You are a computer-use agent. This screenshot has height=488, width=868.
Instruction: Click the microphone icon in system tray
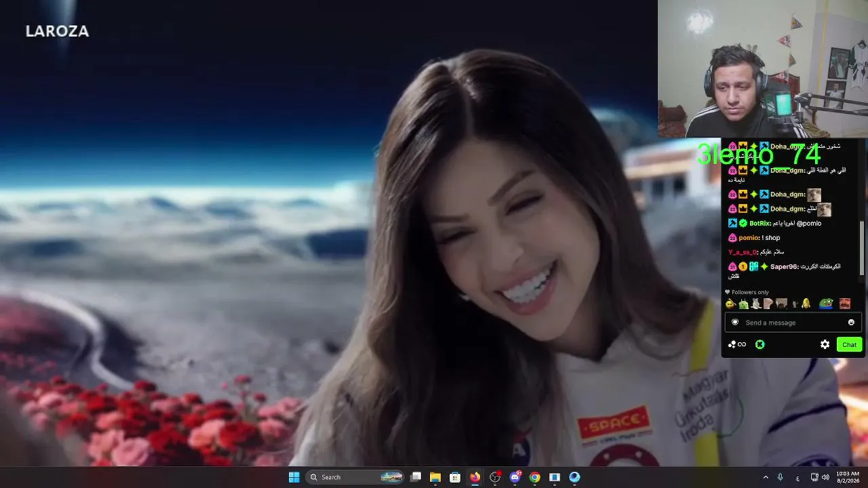[x=781, y=477]
